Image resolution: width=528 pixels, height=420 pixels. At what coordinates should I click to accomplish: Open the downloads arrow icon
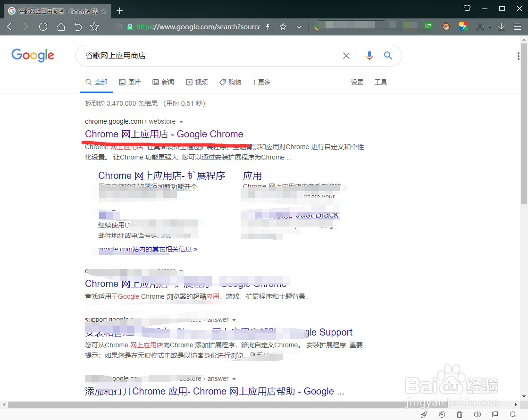click(501, 26)
